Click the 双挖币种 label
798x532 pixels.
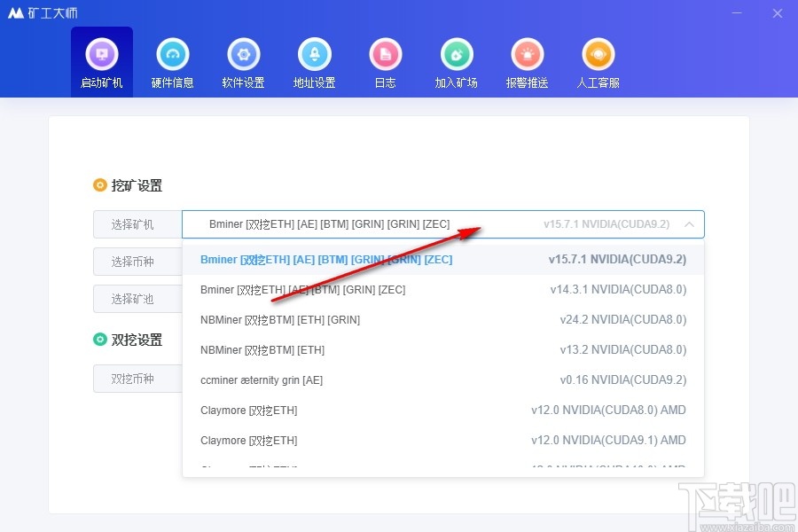[x=132, y=379]
